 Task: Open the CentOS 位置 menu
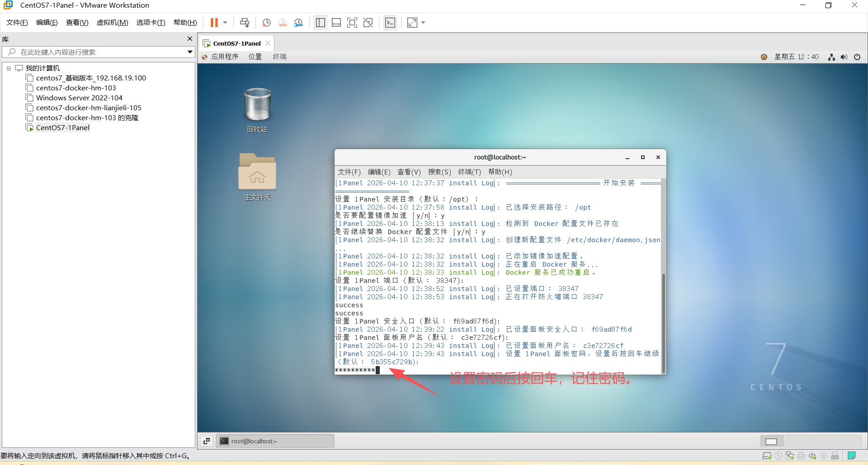pos(255,56)
